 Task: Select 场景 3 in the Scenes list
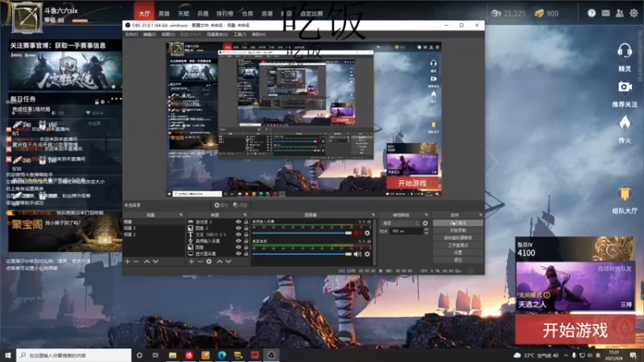pos(130,228)
